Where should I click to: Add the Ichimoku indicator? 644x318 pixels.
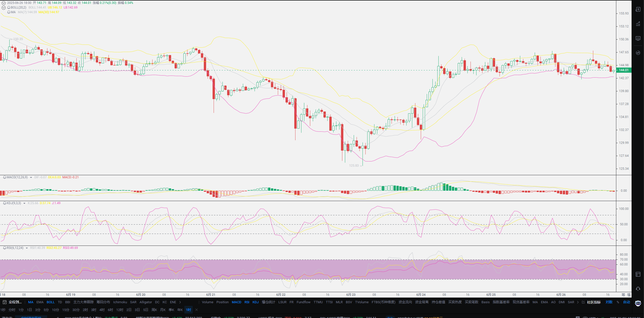(120, 302)
